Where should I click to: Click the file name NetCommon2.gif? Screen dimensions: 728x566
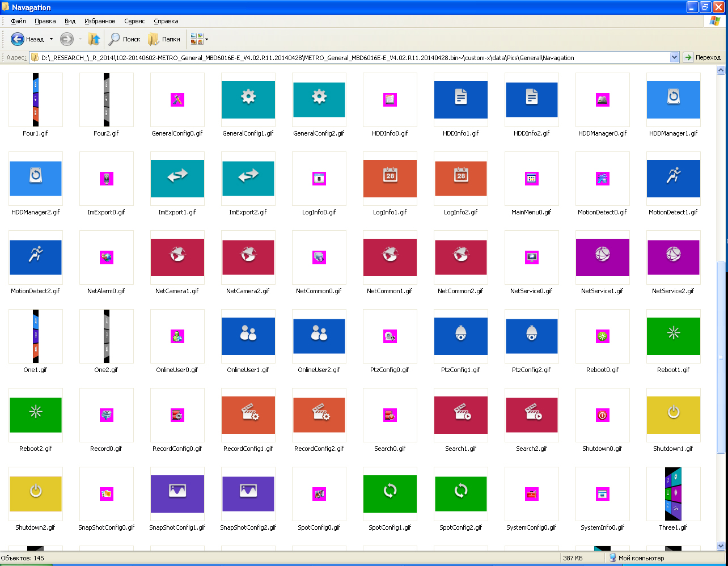pos(460,291)
